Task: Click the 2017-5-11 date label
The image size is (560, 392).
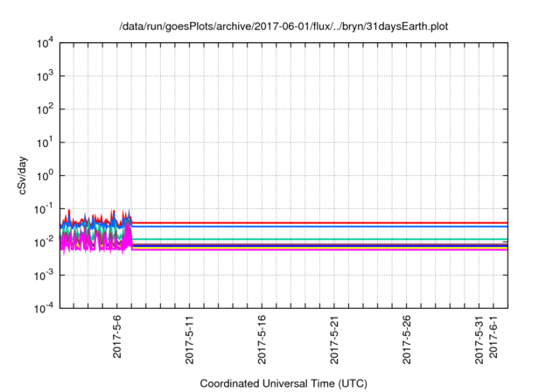Action: [x=190, y=339]
